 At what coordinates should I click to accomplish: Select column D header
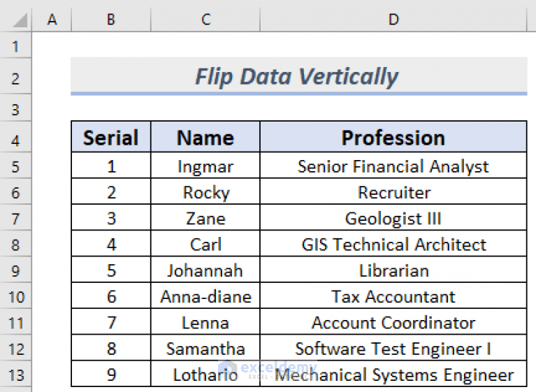[393, 20]
